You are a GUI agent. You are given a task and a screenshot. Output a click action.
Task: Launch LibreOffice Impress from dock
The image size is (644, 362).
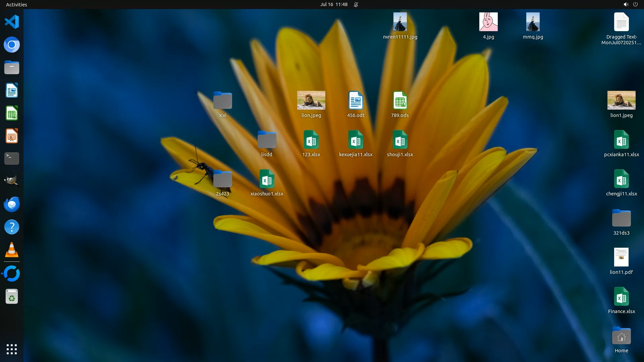pyautogui.click(x=12, y=136)
